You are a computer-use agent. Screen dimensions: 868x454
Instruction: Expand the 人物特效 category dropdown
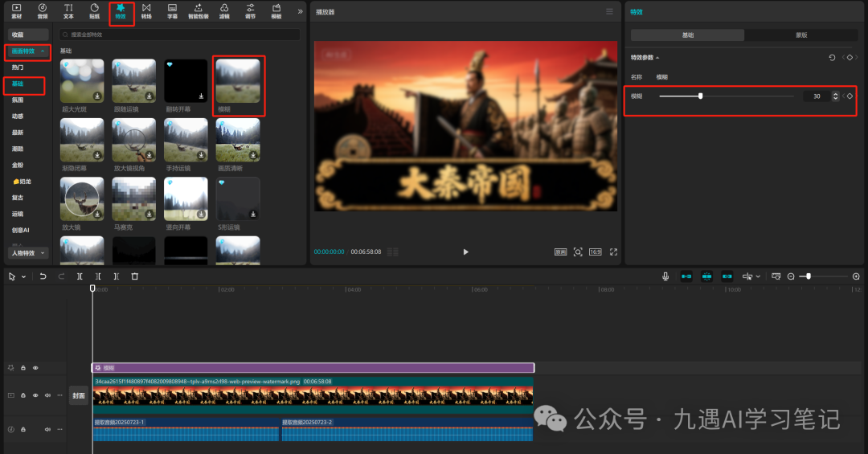[27, 253]
